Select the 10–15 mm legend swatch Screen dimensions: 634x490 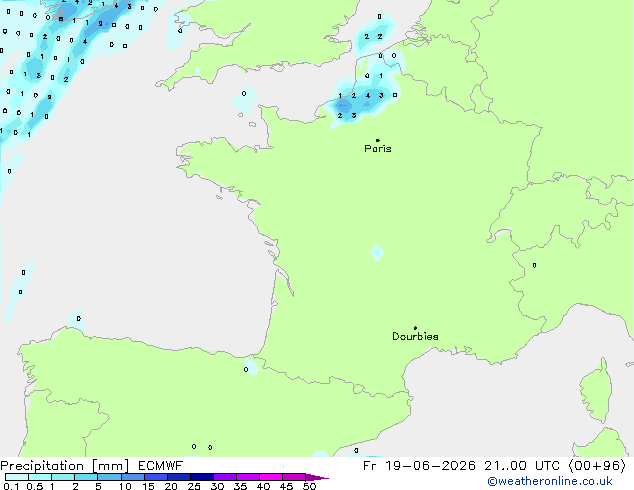(x=132, y=477)
